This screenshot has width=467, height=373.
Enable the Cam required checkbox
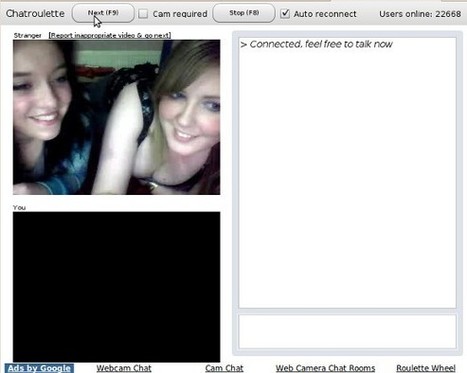coord(143,14)
